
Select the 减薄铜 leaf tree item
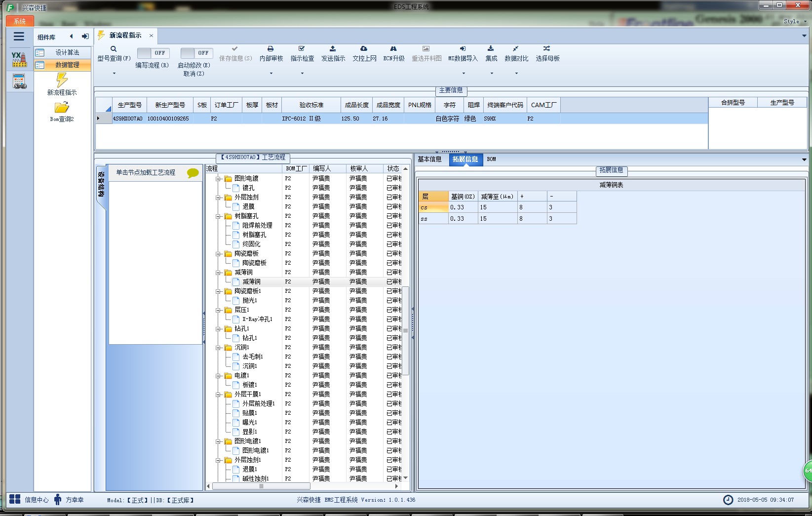(x=251, y=282)
